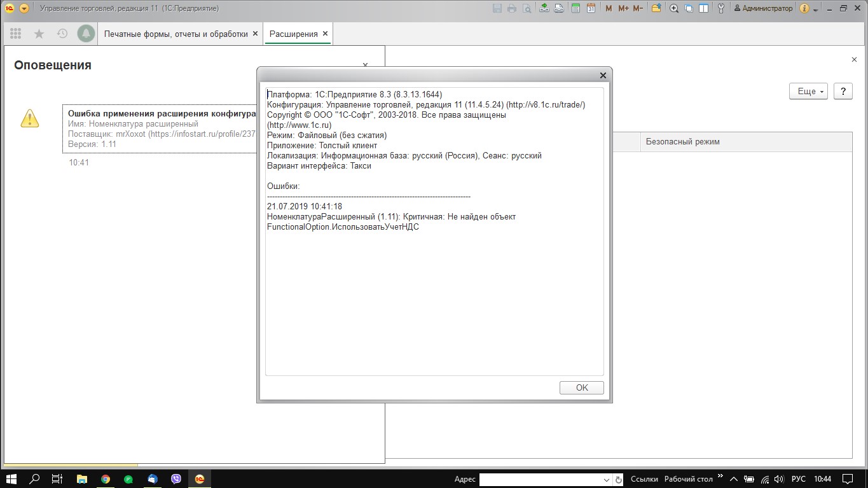This screenshot has height=488, width=868.
Task: Click the 10:44 taskbar clock
Action: (x=822, y=479)
